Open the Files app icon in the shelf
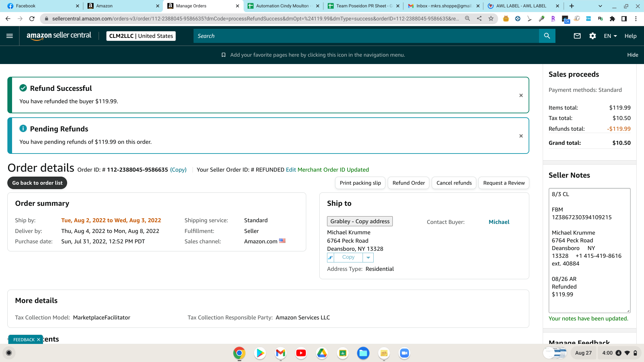 [x=363, y=353]
